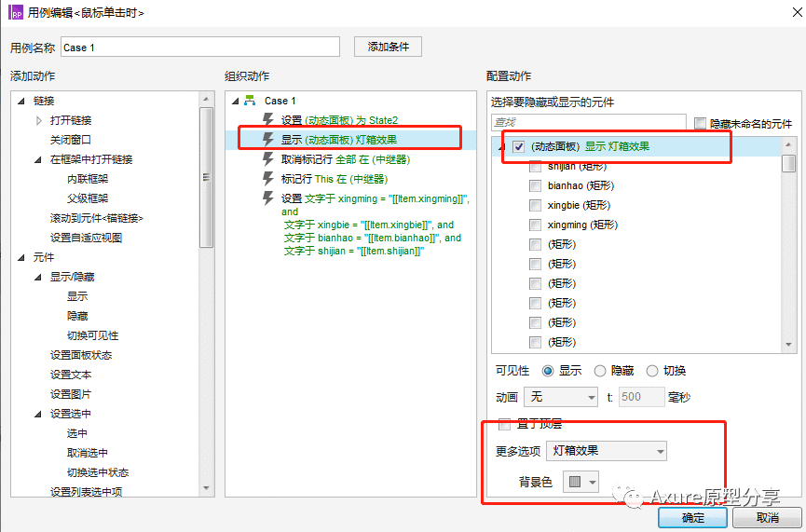Select 选中 action under 设置选中
The image size is (806, 532).
(77, 433)
